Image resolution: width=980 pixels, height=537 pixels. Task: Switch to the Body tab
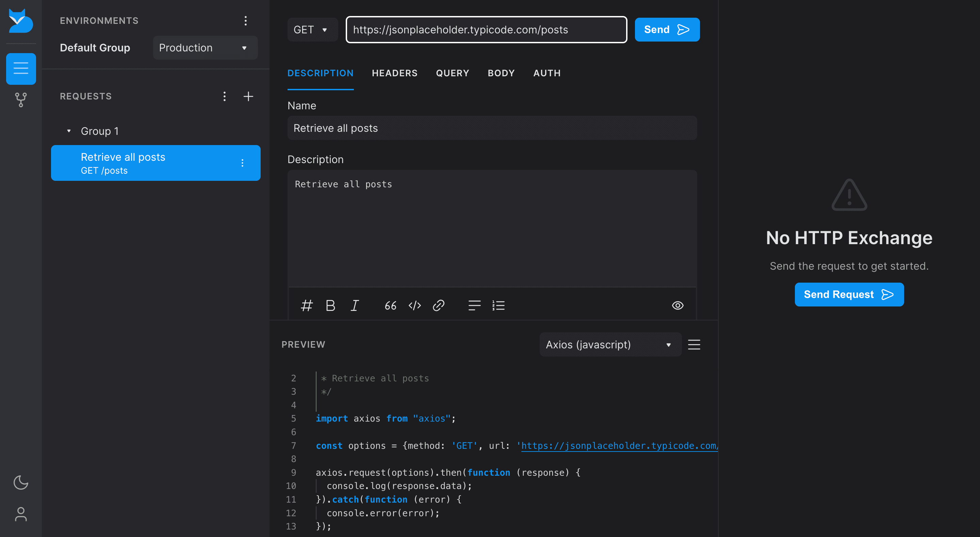click(501, 73)
